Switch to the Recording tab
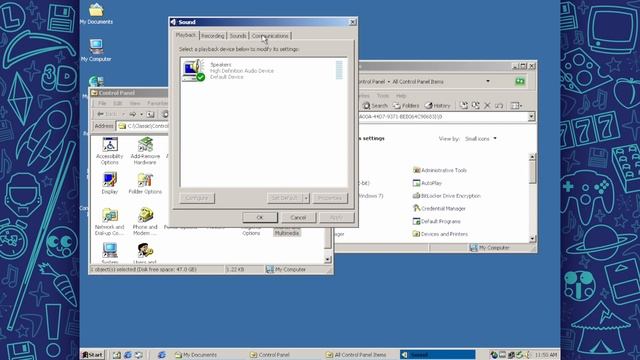The height and width of the screenshot is (360, 640). click(x=213, y=36)
